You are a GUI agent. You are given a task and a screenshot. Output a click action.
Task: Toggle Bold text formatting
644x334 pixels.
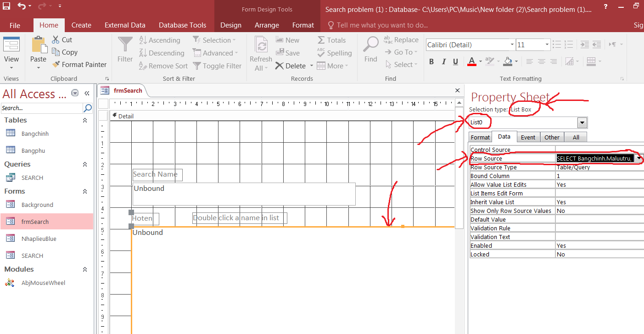[431, 61]
